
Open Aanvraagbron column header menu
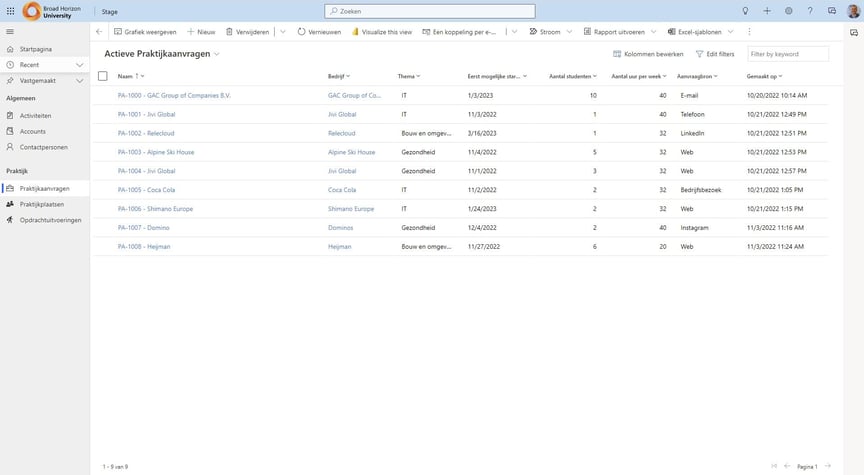click(697, 76)
